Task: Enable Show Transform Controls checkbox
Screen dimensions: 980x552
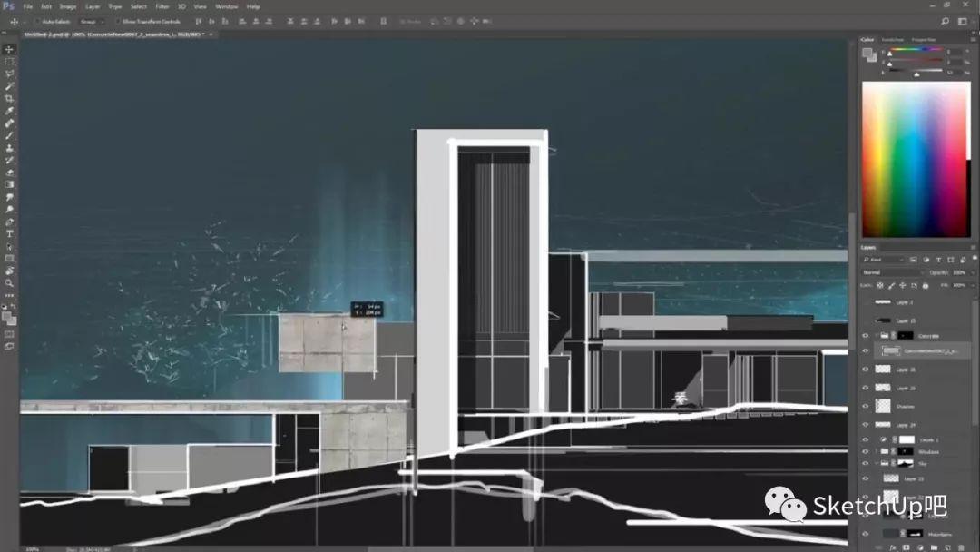Action: coord(117,21)
